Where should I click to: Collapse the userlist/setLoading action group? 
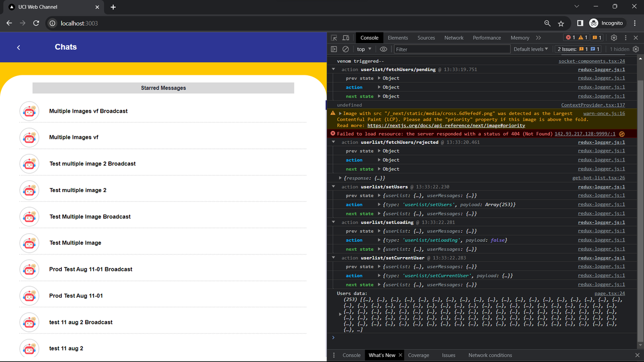coord(334,222)
